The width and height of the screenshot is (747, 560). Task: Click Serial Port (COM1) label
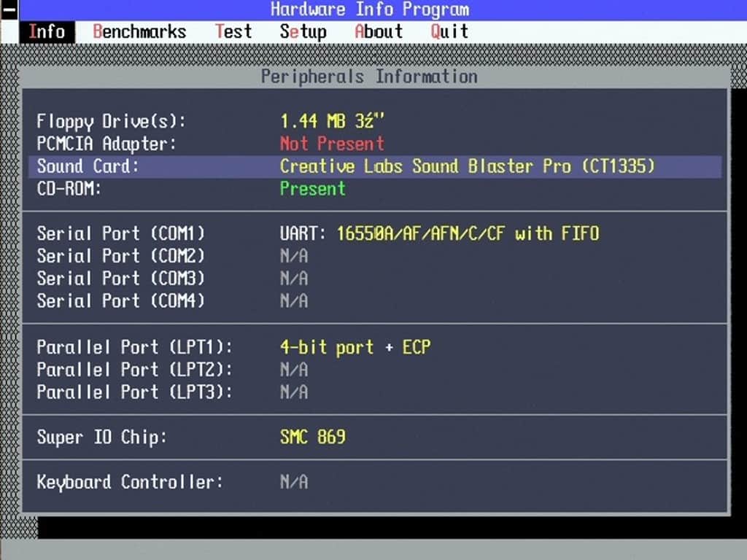[120, 234]
